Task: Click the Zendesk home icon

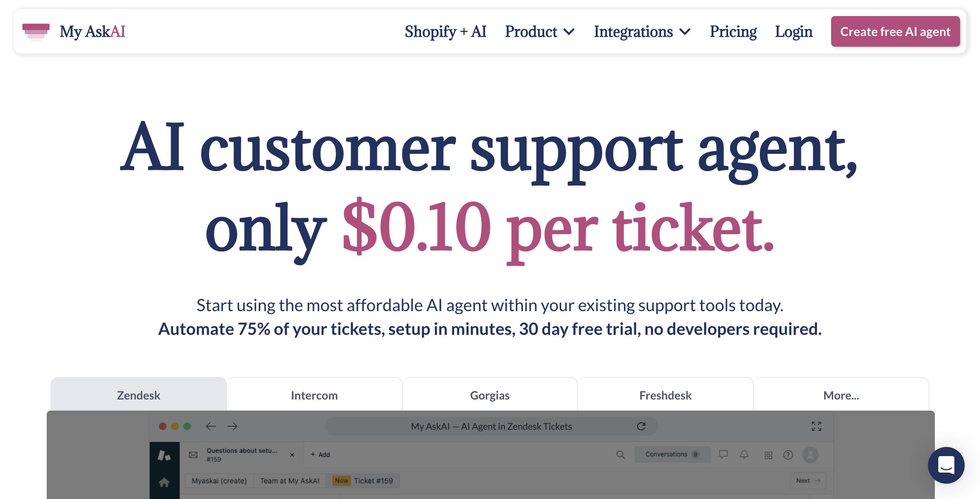Action: [x=164, y=482]
